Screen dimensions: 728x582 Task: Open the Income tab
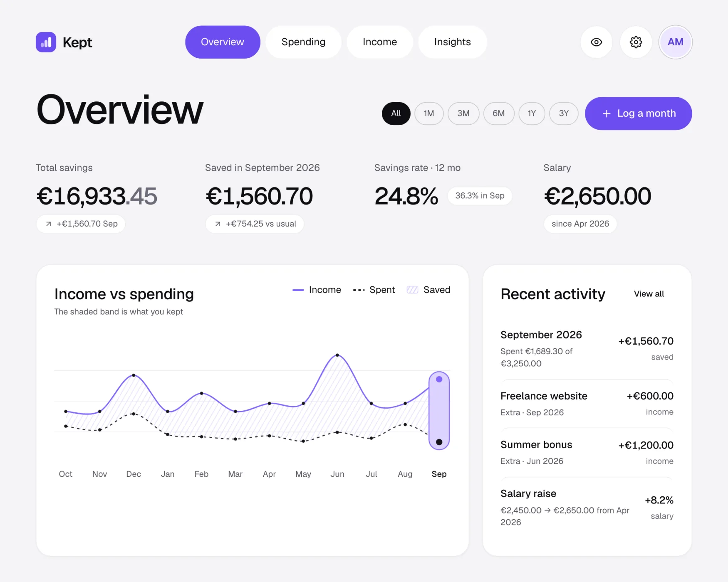tap(380, 42)
